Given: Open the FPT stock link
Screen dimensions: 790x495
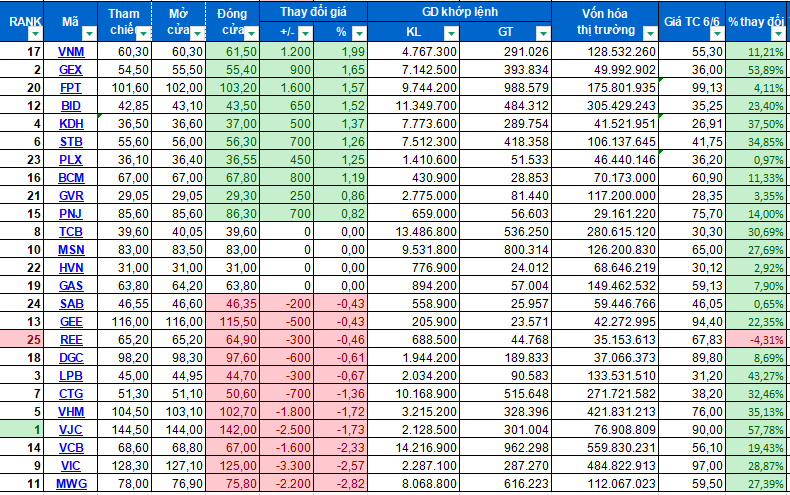Looking at the screenshot, I should coord(71,88).
